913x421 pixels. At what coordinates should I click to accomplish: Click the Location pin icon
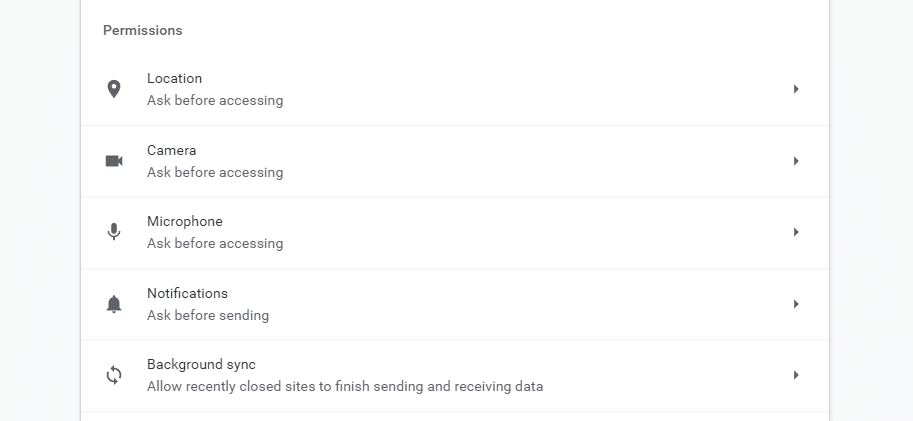pyautogui.click(x=114, y=89)
